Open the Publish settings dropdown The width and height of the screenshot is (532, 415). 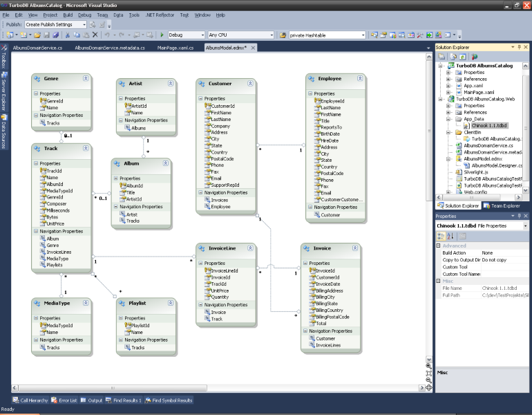click(x=84, y=24)
